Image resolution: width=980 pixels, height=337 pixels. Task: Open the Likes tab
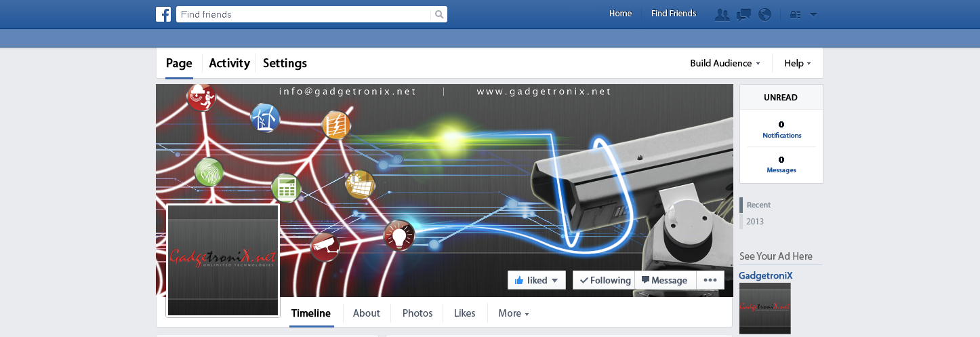(465, 313)
